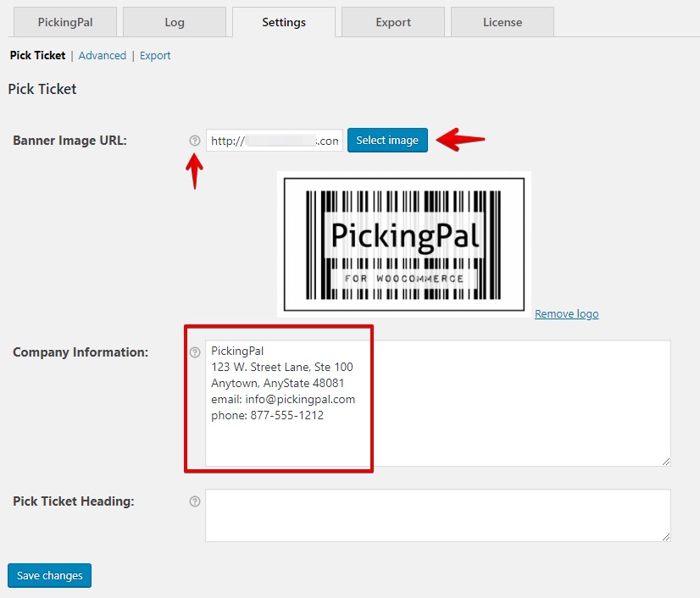This screenshot has height=598, width=700.
Task: Click the resize grip of the Company Information box
Action: [666, 460]
